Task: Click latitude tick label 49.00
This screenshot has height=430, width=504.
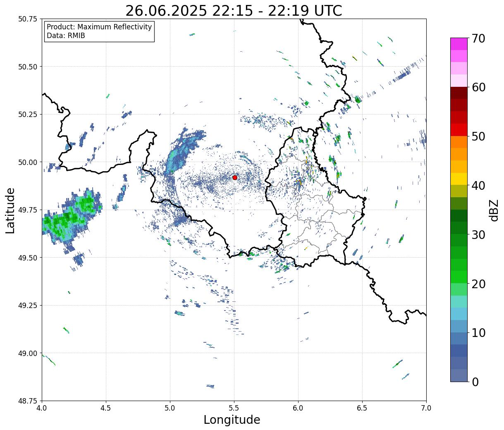Action: pyautogui.click(x=27, y=353)
